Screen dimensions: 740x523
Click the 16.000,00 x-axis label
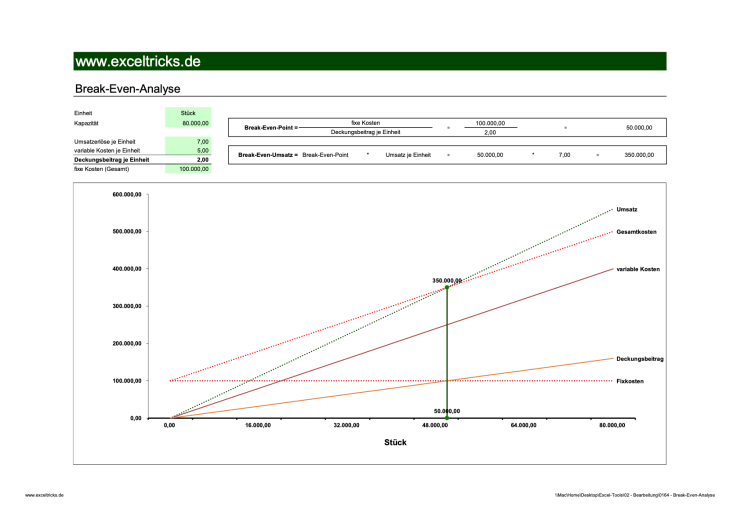point(258,425)
